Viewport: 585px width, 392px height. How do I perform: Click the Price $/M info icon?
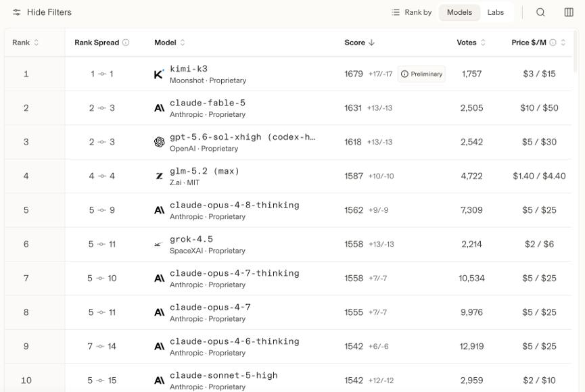(553, 43)
